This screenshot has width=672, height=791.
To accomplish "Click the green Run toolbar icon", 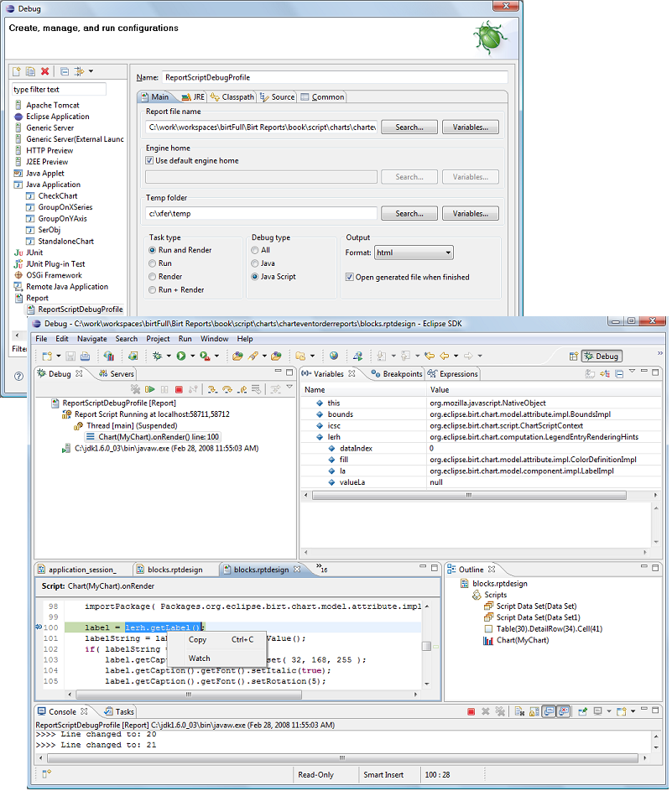I will pos(181,356).
